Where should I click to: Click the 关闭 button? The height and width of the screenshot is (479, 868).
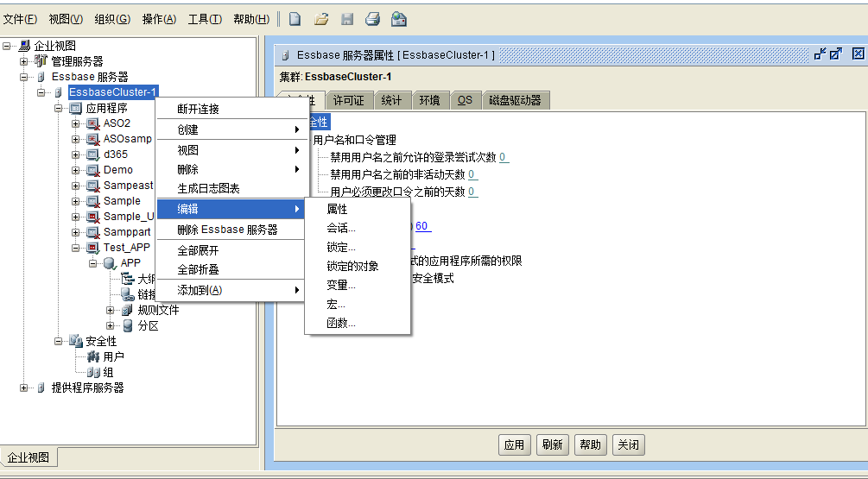pos(628,444)
